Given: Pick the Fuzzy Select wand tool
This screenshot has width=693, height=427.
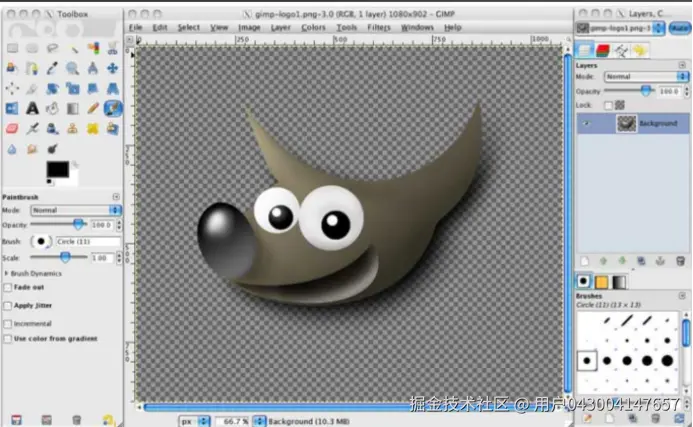Looking at the screenshot, I should (x=72, y=48).
